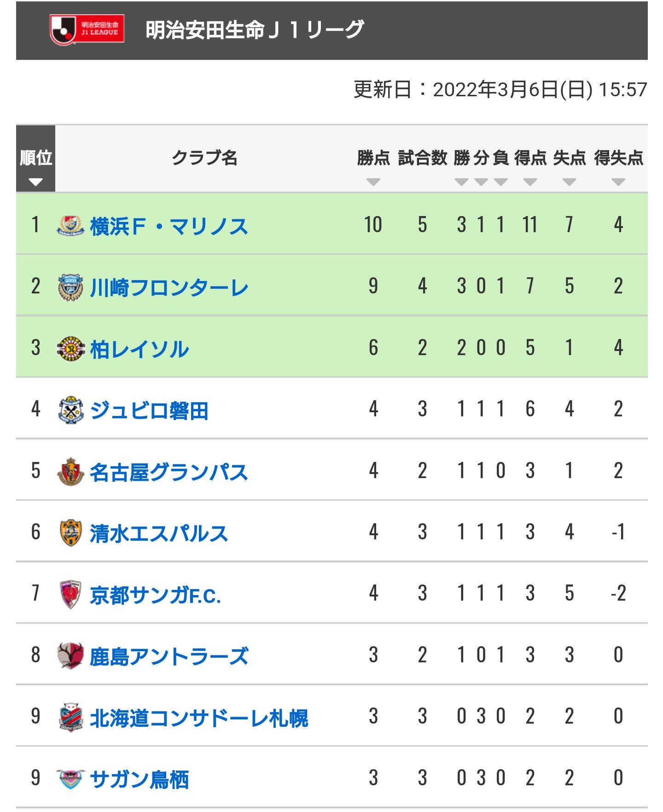Open 北海道コンサドーレ札幌 team link

click(199, 718)
